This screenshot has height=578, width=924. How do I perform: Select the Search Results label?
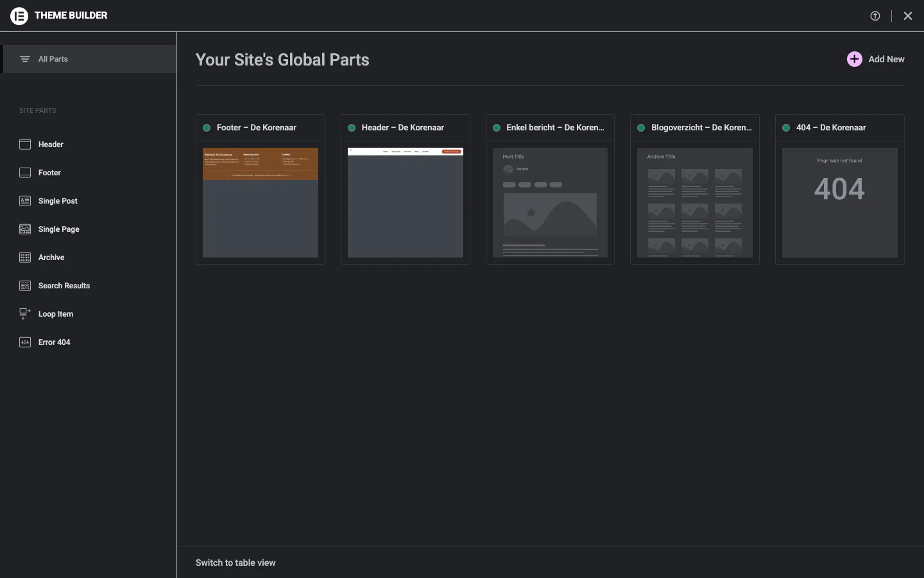[x=64, y=286]
